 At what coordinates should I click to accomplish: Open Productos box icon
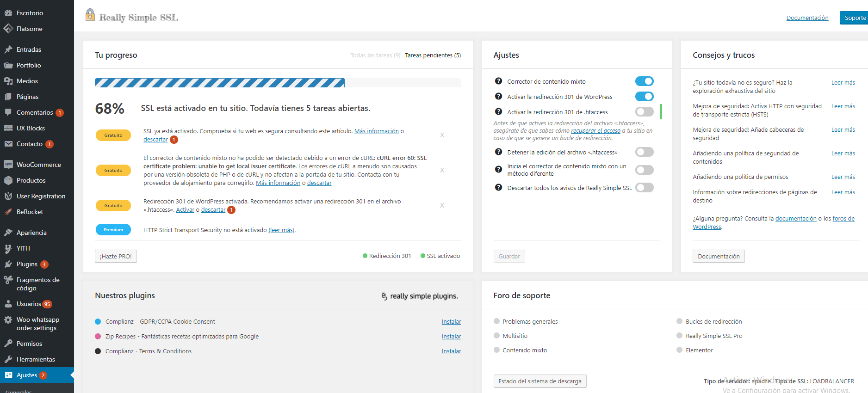tap(8, 180)
